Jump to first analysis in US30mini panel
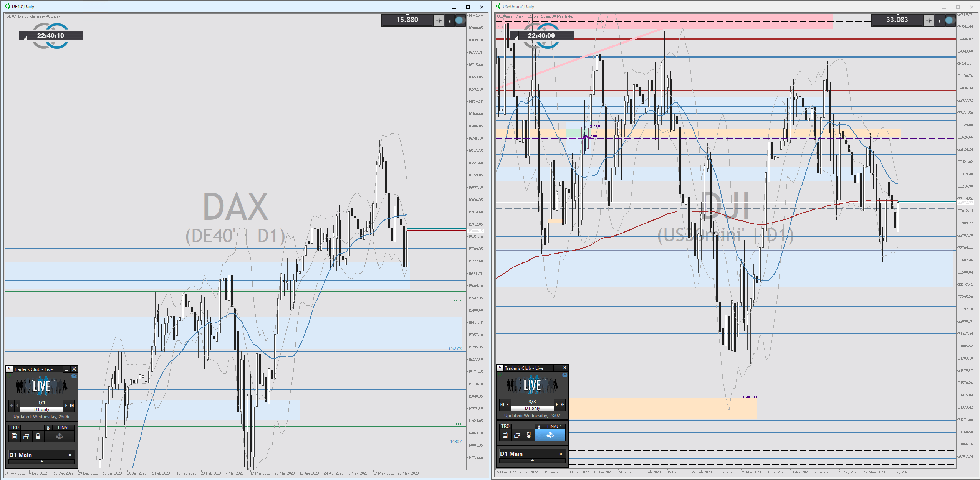 502,404
